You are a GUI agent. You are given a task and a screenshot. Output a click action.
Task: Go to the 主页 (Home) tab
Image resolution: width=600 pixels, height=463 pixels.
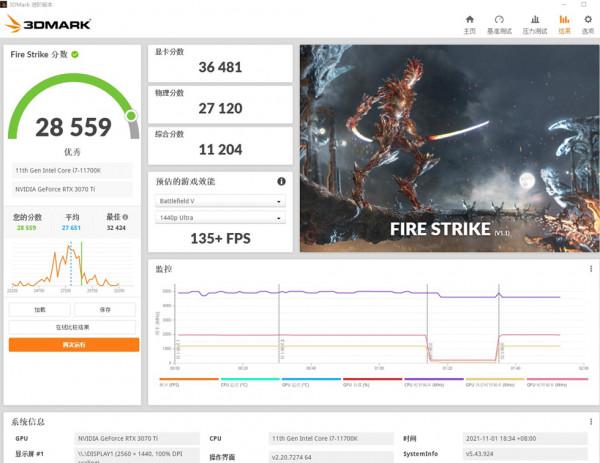(x=469, y=24)
